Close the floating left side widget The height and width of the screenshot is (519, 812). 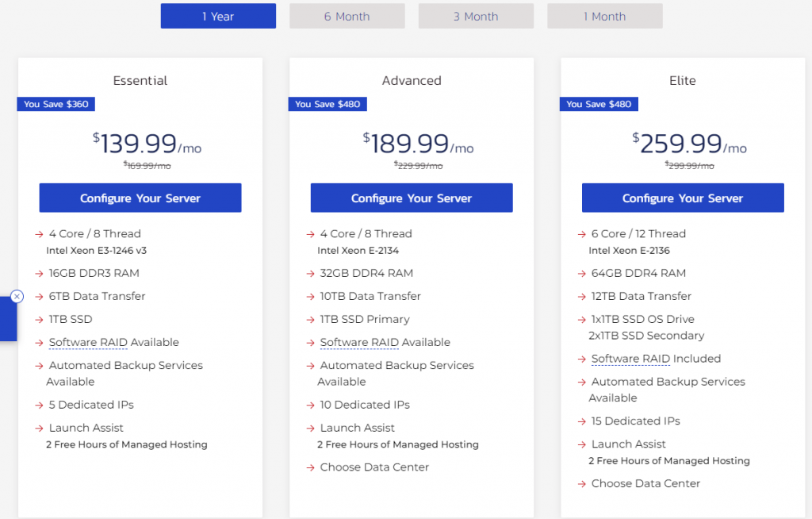pyautogui.click(x=17, y=297)
